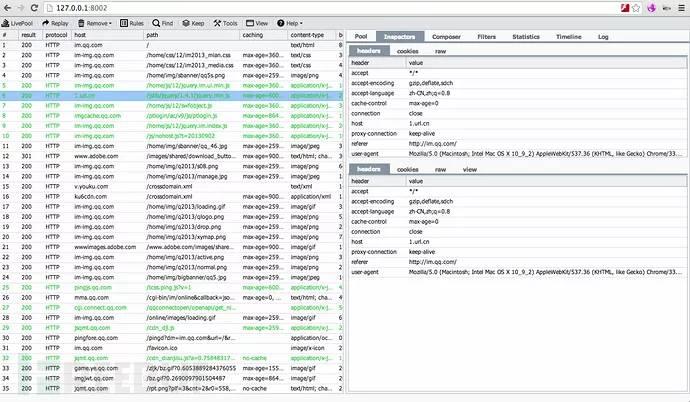Click no-cache caching in session 35

(254, 389)
